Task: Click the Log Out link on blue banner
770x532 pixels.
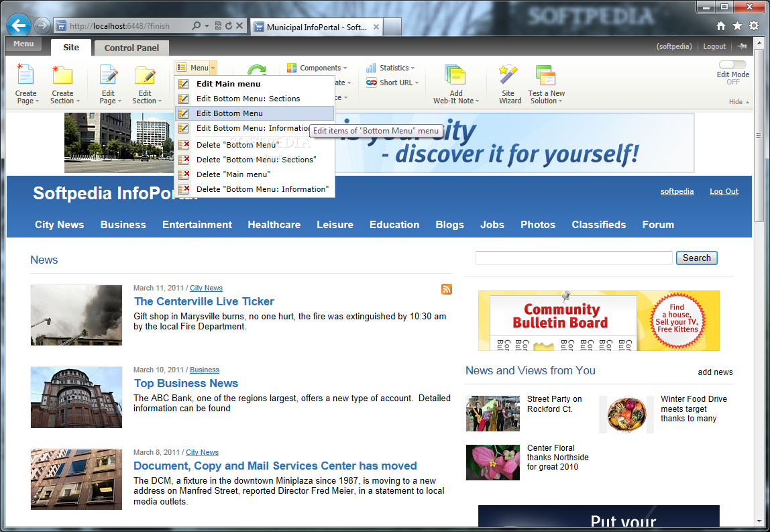Action: pos(724,192)
